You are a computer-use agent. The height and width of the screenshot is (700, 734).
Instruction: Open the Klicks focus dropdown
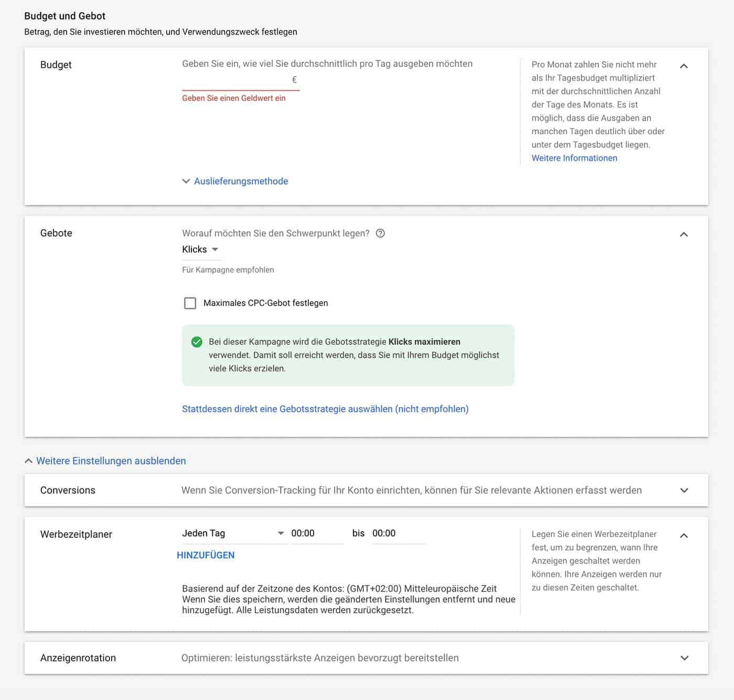coord(201,250)
